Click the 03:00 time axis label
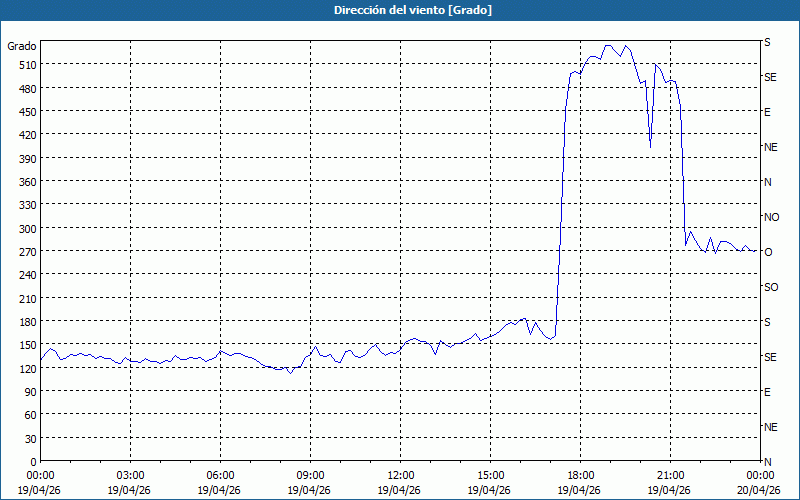Image resolution: width=800 pixels, height=500 pixels. [x=130, y=475]
